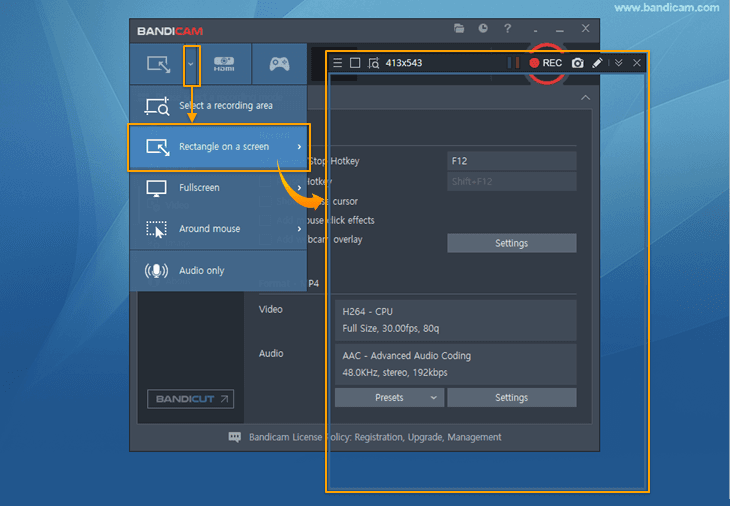Screen dimensions: 730x506
Task: Open Bandicam License Policy link
Action: [375, 437]
